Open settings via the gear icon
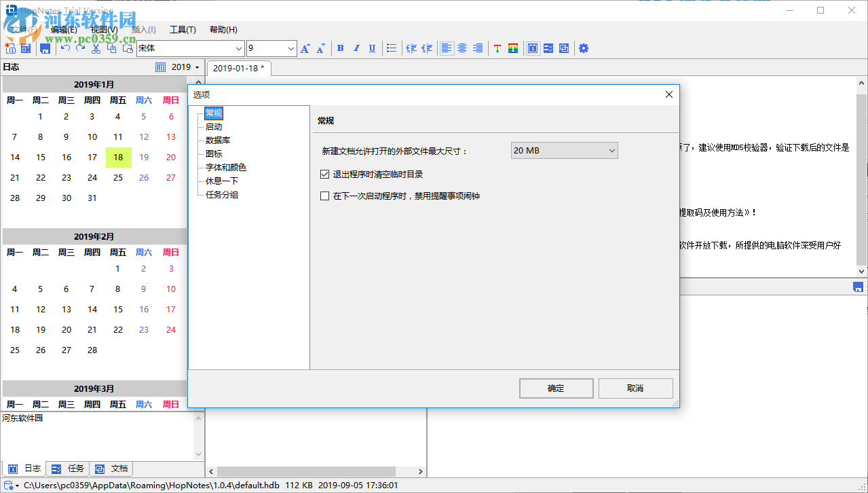 tap(584, 48)
